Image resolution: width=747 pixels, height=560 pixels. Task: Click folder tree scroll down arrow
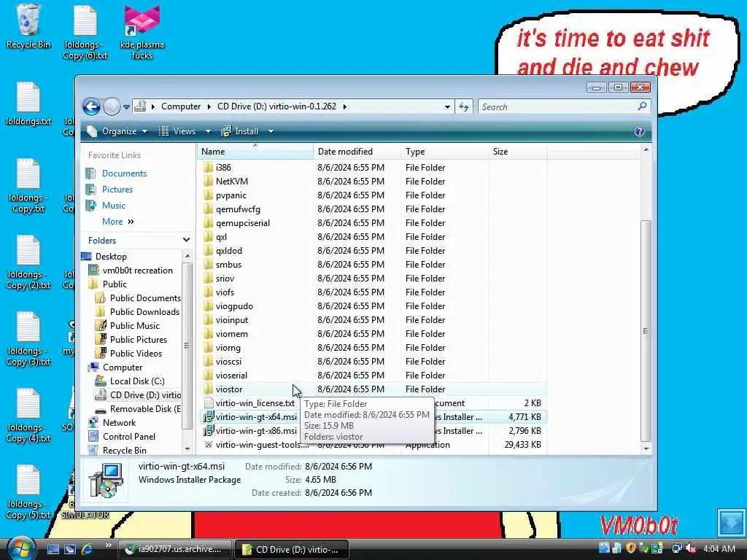tap(187, 449)
